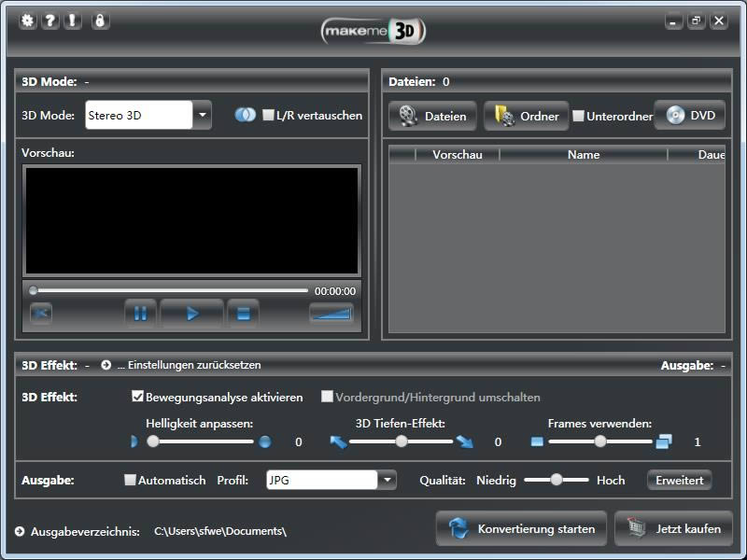Click the 3D Tiefen-Effekt slider
This screenshot has height=560, width=747.
(x=402, y=441)
